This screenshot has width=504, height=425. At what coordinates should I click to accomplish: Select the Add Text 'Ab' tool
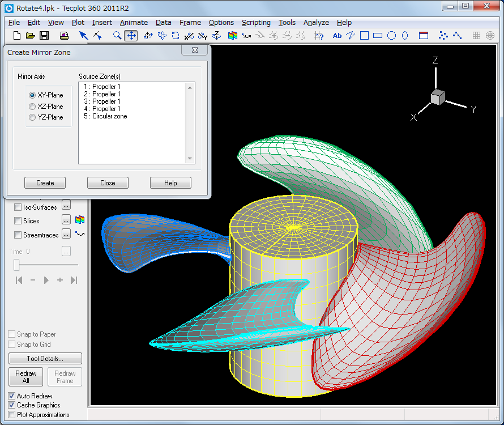337,36
